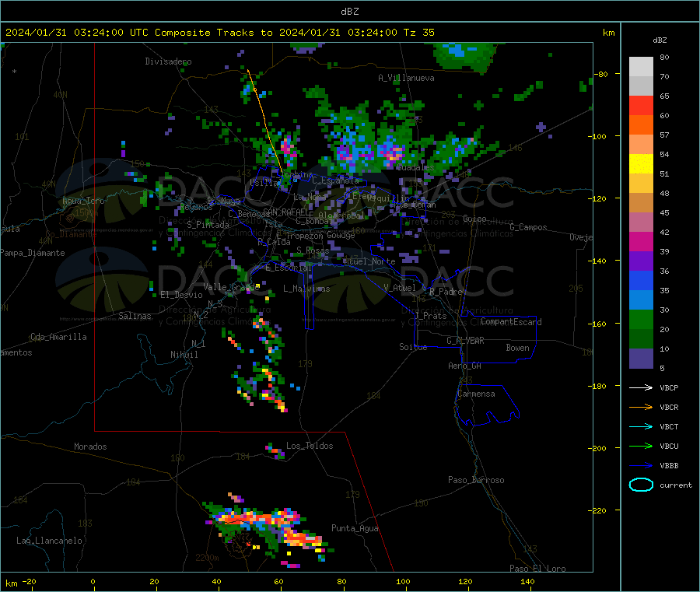Click the 5 dBZ purple color swatch

[641, 359]
